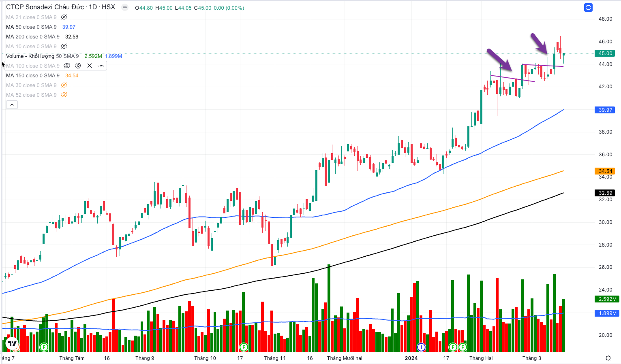Click the blue 39.97 value in MA 50 legend
The width and height of the screenshot is (621, 364).
pyautogui.click(x=69, y=27)
